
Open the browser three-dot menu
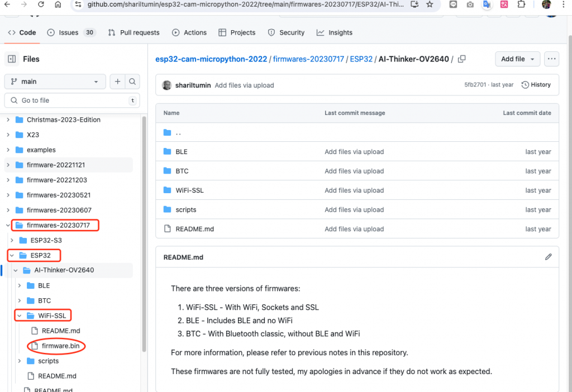[563, 4]
